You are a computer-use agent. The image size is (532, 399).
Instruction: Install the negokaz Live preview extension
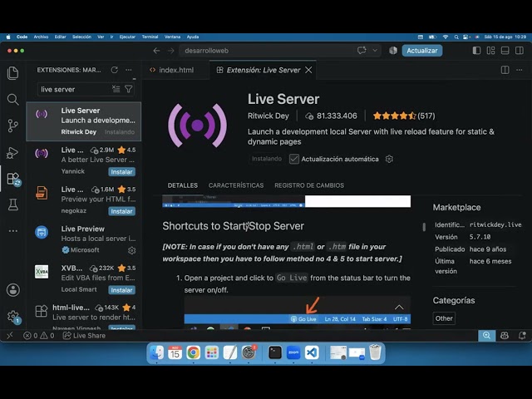(x=122, y=211)
